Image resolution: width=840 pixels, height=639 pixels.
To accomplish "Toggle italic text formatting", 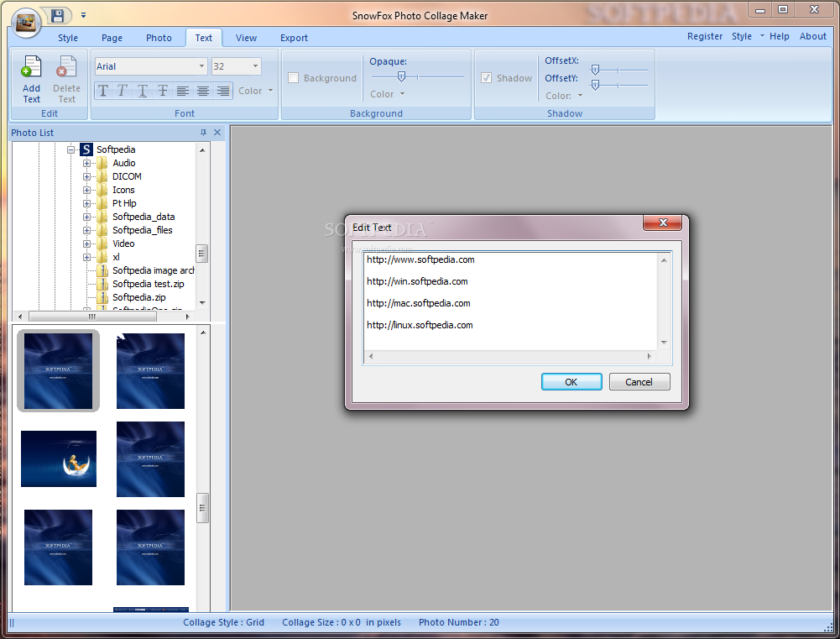I will [x=123, y=92].
